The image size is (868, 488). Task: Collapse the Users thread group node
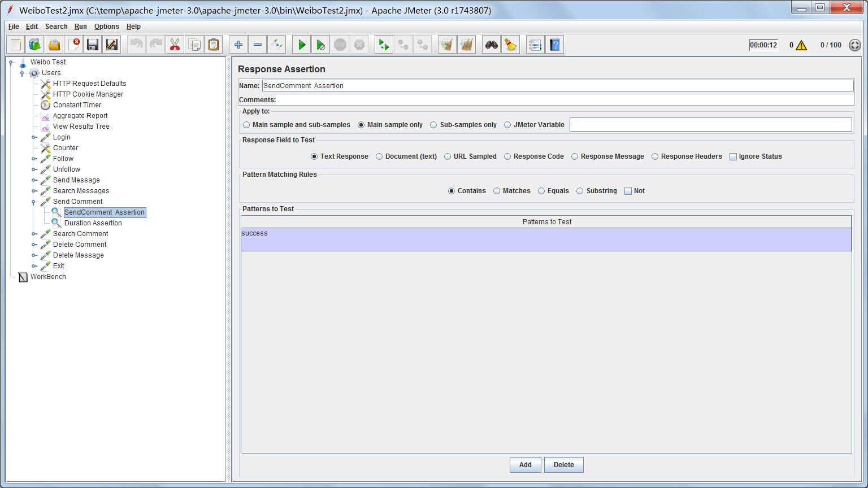click(22, 73)
